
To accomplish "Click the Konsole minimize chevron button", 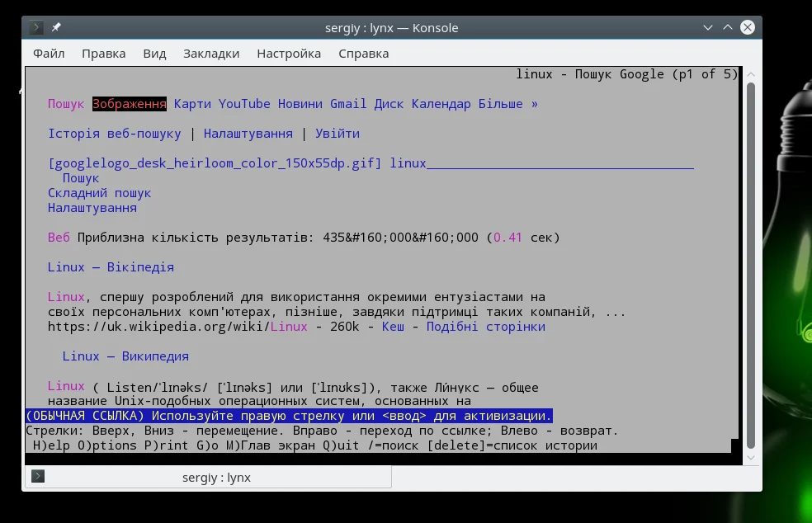I will click(x=707, y=27).
